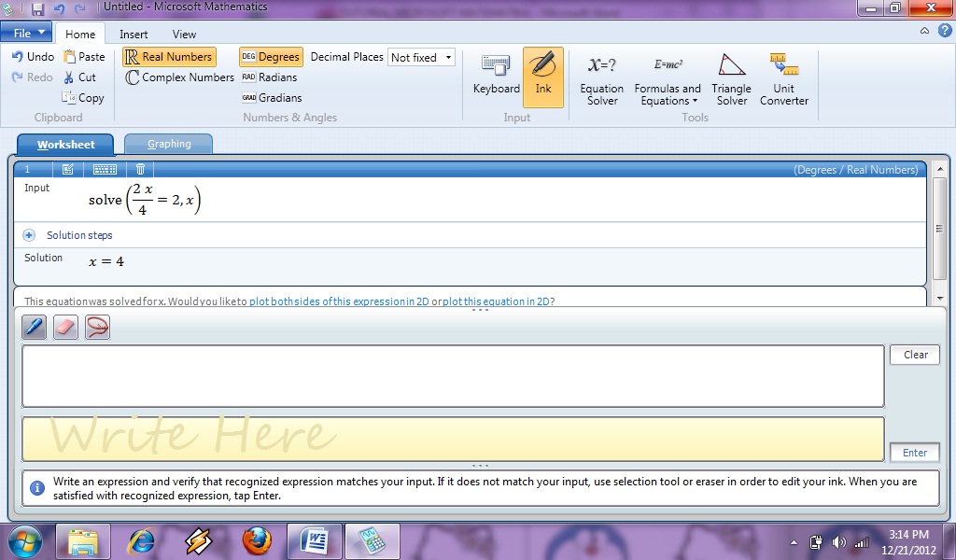956x560 pixels.
Task: Set angle unit to Gradians
Action: pyautogui.click(x=272, y=97)
